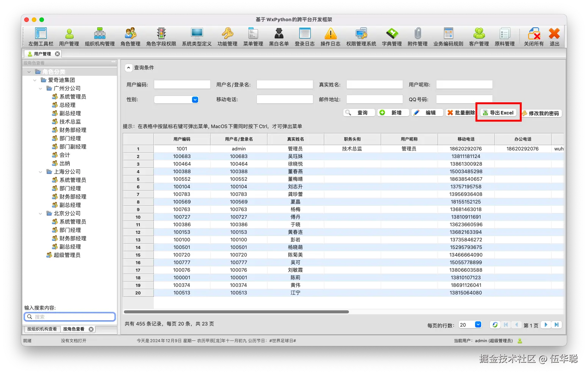Focus the 用户名/登录名 input field

click(285, 85)
